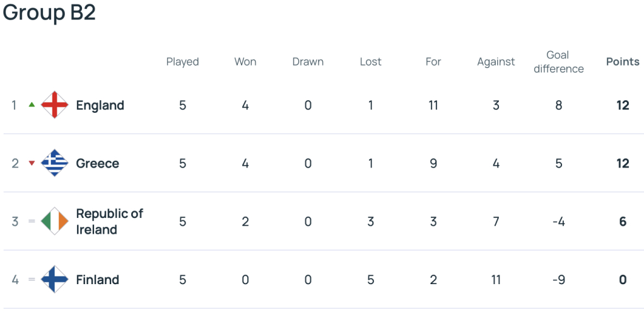Open the Republic of Ireland team link
Viewport: 644px width, 315px height.
click(109, 222)
